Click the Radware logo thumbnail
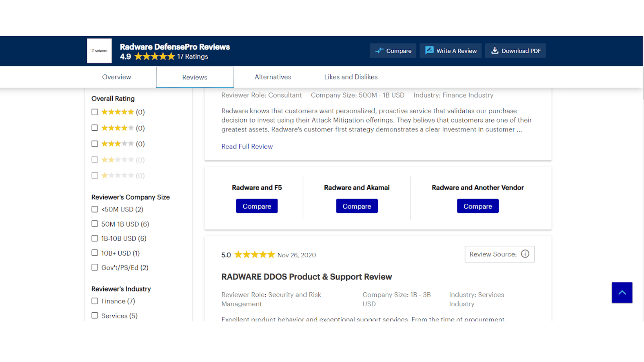The height and width of the screenshot is (362, 644). point(99,51)
